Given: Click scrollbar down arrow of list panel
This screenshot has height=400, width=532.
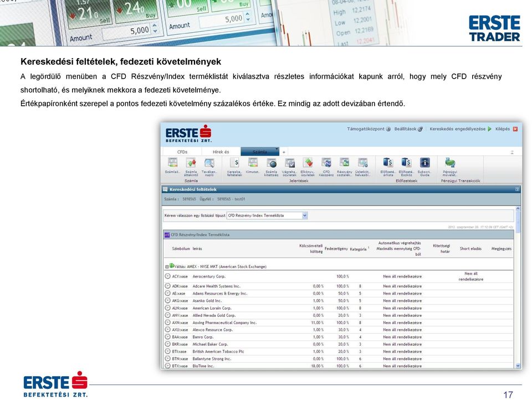Looking at the screenshot, I should 518,366.
